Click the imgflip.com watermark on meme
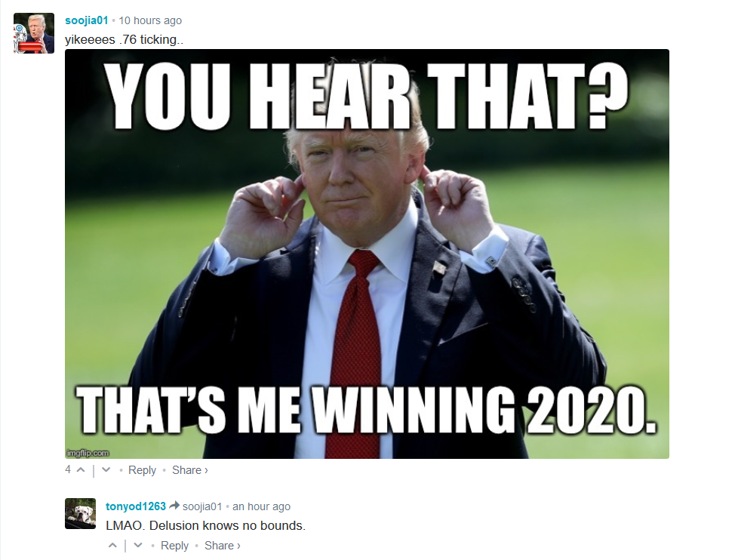This screenshot has height=560, width=732. [88, 453]
